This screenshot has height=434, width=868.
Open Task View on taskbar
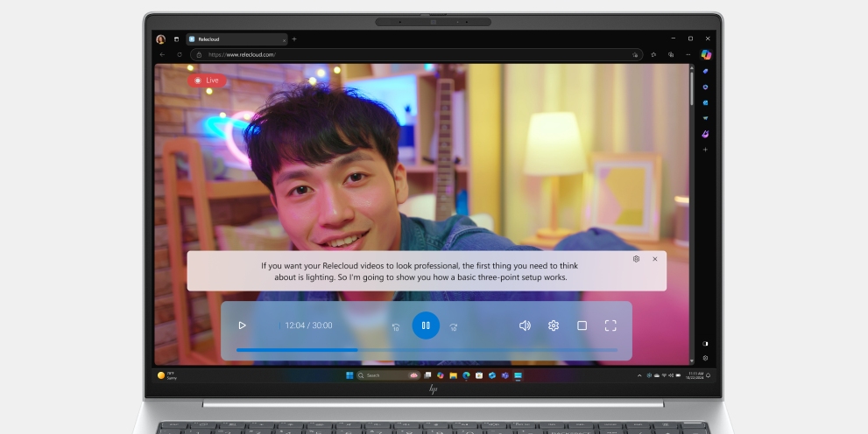pos(427,375)
